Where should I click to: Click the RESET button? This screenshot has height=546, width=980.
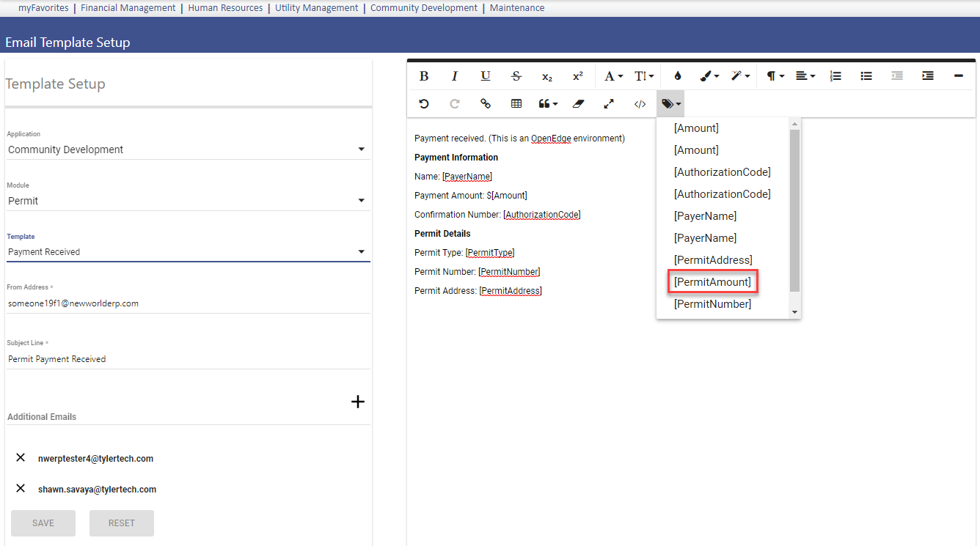point(122,523)
